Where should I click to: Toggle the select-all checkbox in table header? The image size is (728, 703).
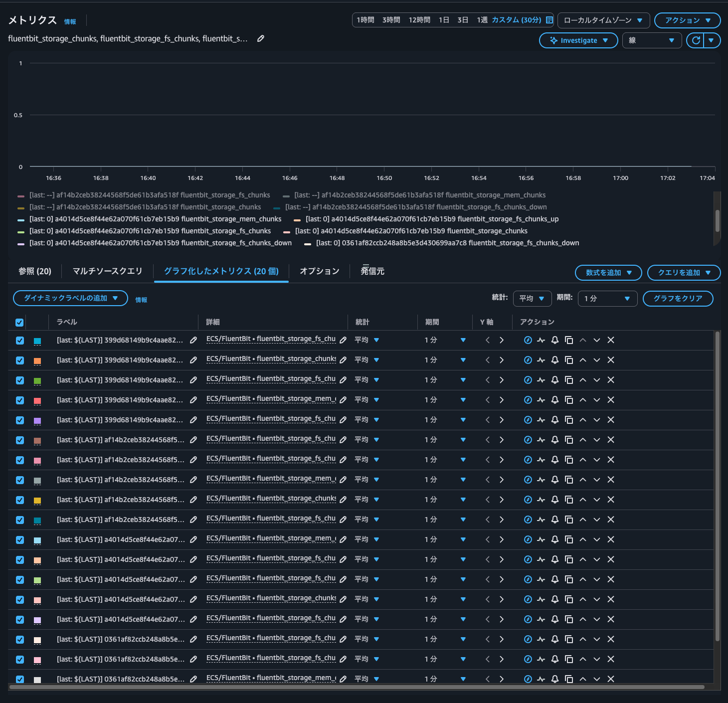point(19,322)
